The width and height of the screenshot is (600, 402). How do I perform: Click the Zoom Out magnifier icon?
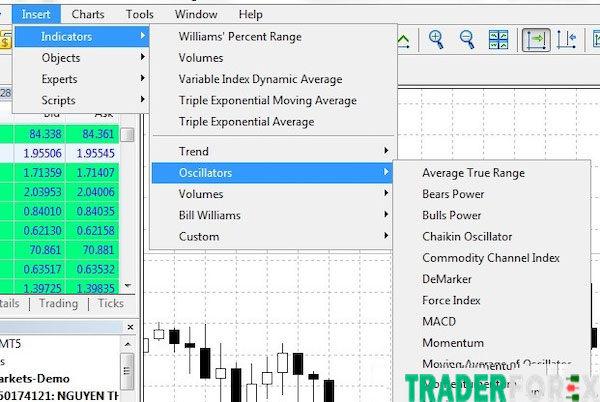pos(467,39)
